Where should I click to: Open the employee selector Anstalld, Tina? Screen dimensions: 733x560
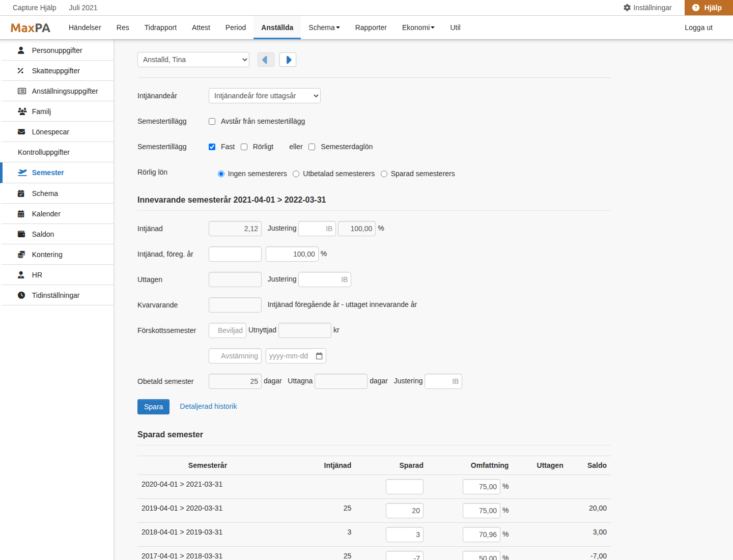[x=193, y=60]
